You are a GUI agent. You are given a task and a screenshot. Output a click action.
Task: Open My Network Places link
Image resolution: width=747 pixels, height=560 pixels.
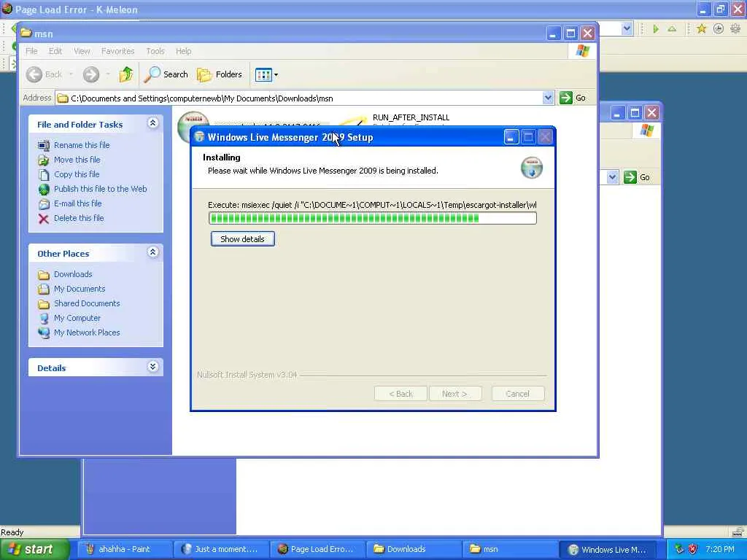[x=87, y=332]
